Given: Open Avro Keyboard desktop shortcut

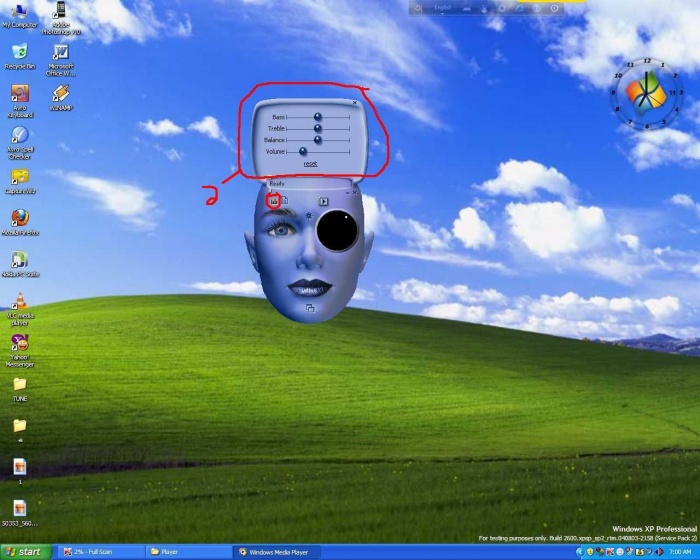Looking at the screenshot, I should (20, 101).
